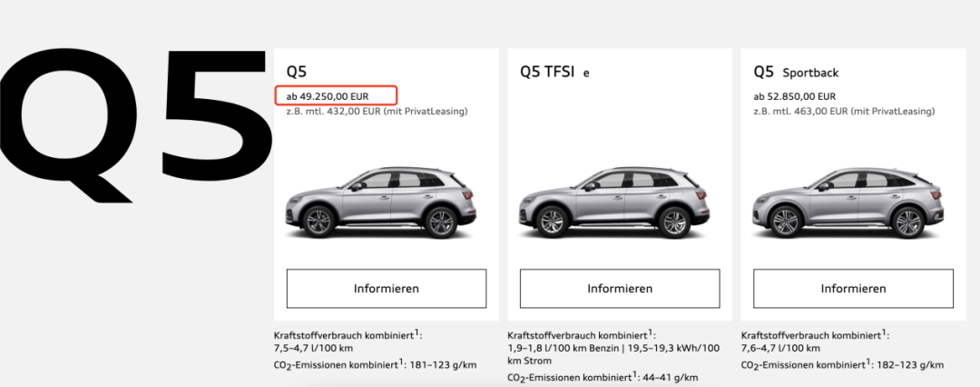Click the Informieren button for Q5
Viewport: 980px width, 387px height.
(387, 289)
